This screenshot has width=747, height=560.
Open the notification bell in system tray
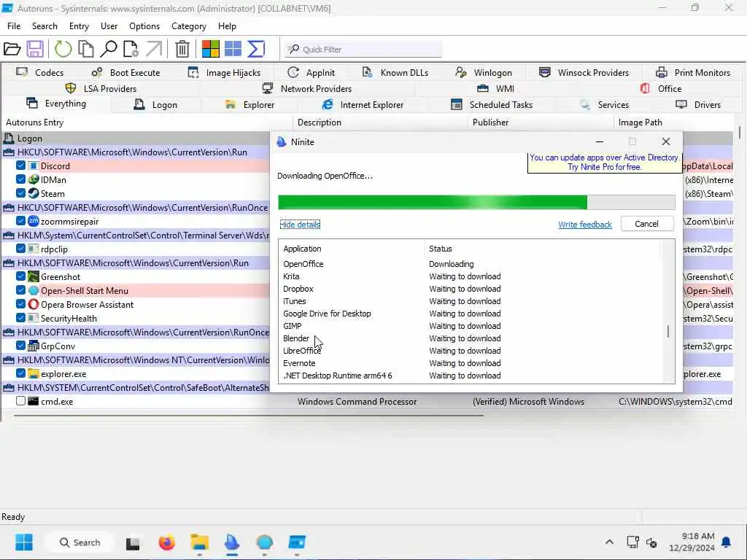click(727, 542)
